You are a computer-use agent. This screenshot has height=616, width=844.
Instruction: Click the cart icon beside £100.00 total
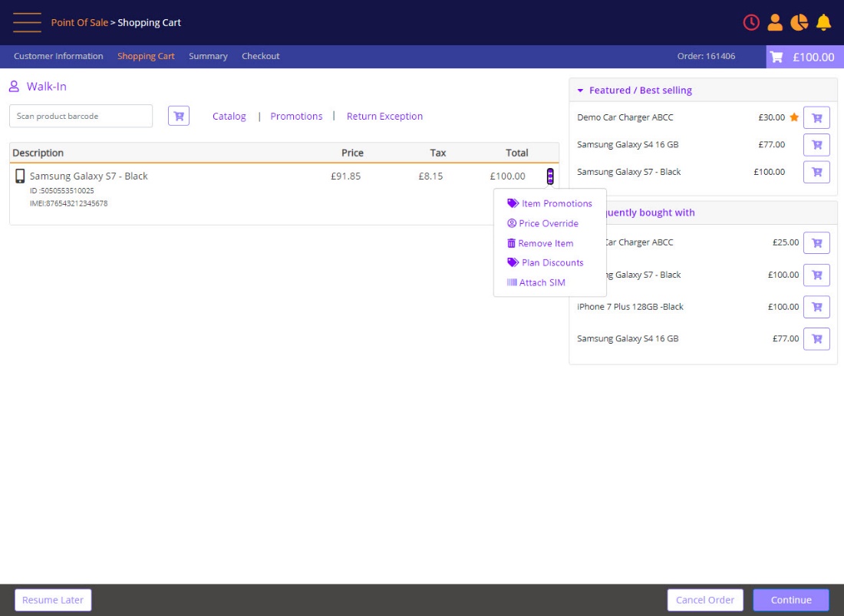pyautogui.click(x=776, y=57)
